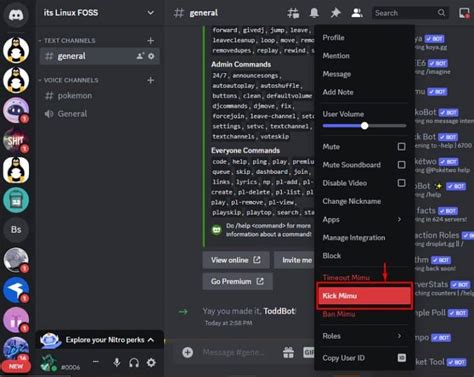Viewport: 474px width, 377px height.
Task: Show pinned messages icon
Action: click(x=335, y=13)
